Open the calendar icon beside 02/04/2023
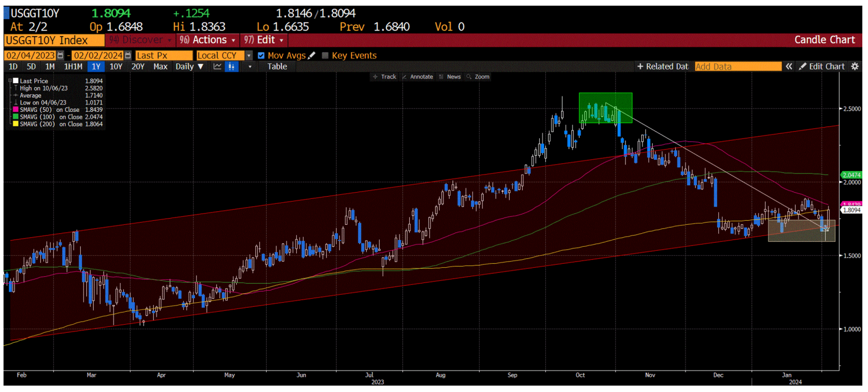868x392 pixels. [59, 55]
